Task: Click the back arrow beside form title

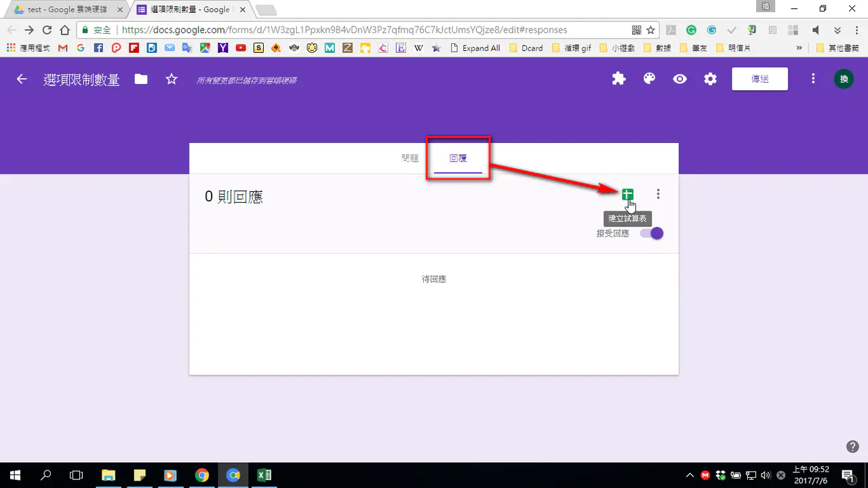Action: point(22,79)
